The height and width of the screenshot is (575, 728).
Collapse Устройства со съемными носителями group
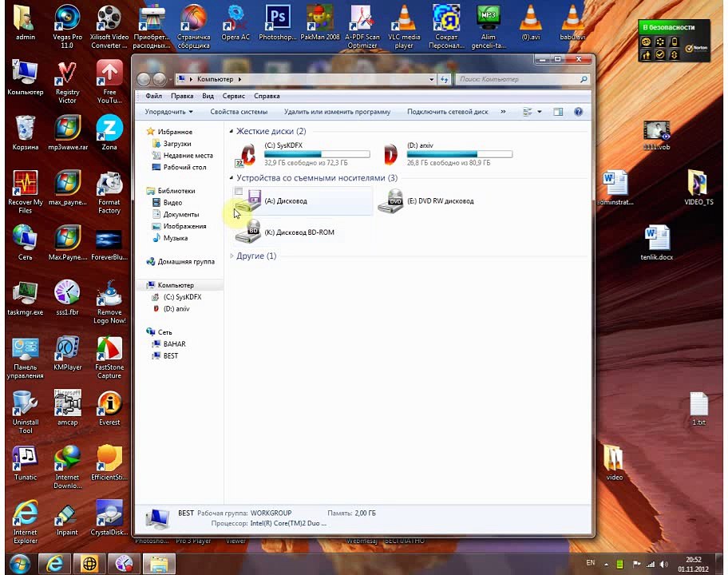click(x=231, y=178)
